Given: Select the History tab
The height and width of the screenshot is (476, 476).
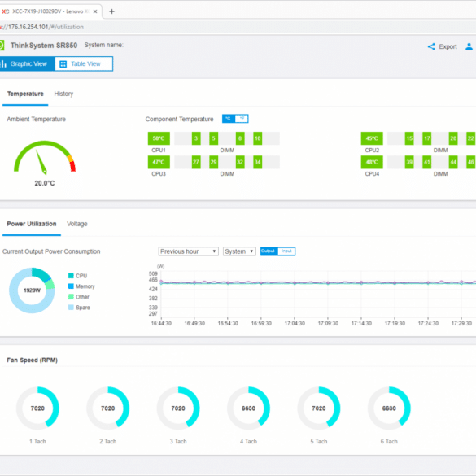Looking at the screenshot, I should (63, 94).
